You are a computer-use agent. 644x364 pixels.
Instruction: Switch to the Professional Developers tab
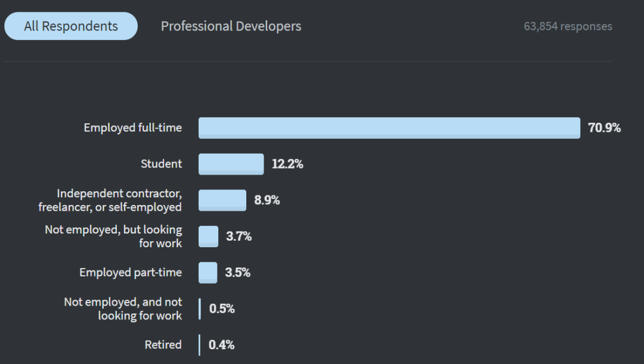point(231,26)
